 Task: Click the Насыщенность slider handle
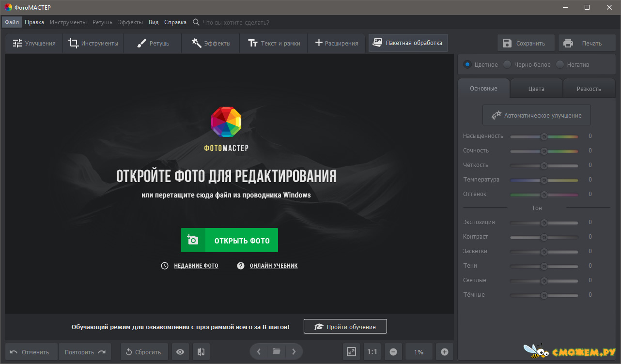544,136
